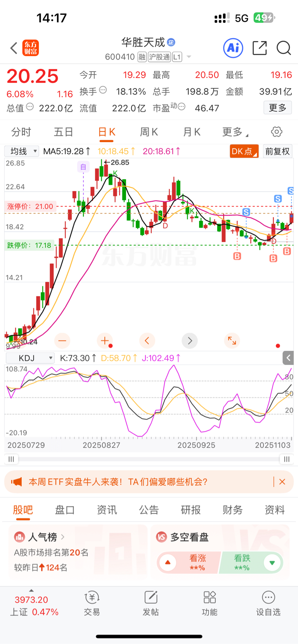Tap the verified badge beside 华胜天成
298x644 pixels.
171,42
